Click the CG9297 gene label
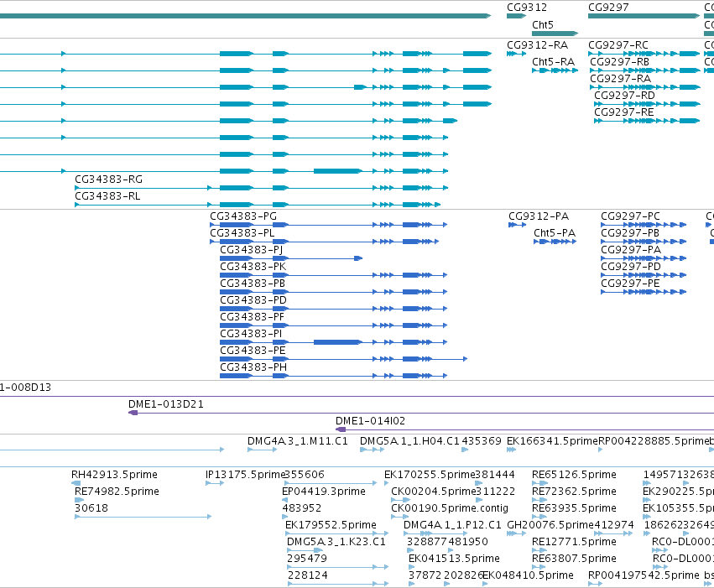The height and width of the screenshot is (588, 714). (608, 8)
